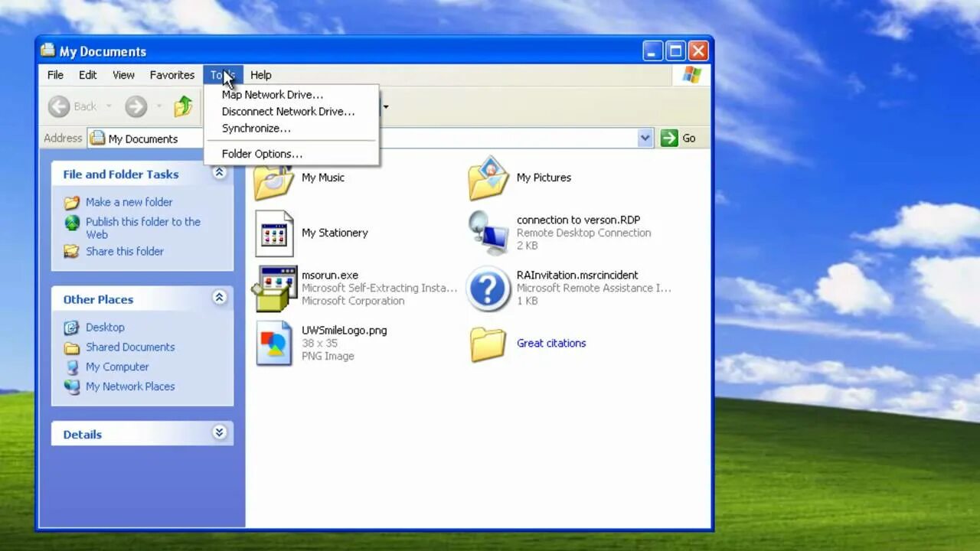Select the My Music folder label

323,178
